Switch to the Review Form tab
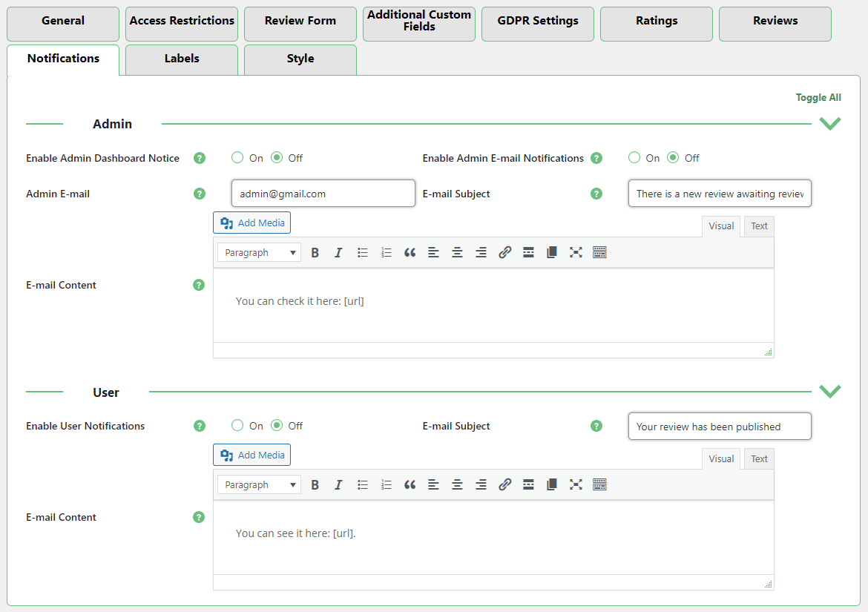Image resolution: width=868 pixels, height=612 pixels. 300,24
